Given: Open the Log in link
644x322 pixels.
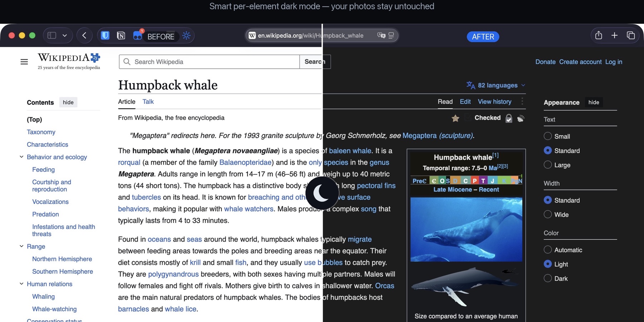Looking at the screenshot, I should [614, 62].
